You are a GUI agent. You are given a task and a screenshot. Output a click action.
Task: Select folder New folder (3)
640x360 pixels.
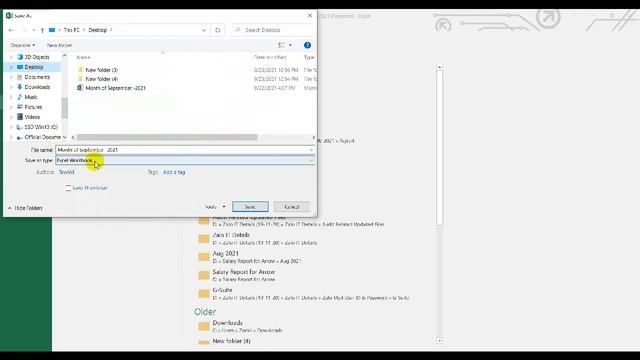click(101, 70)
